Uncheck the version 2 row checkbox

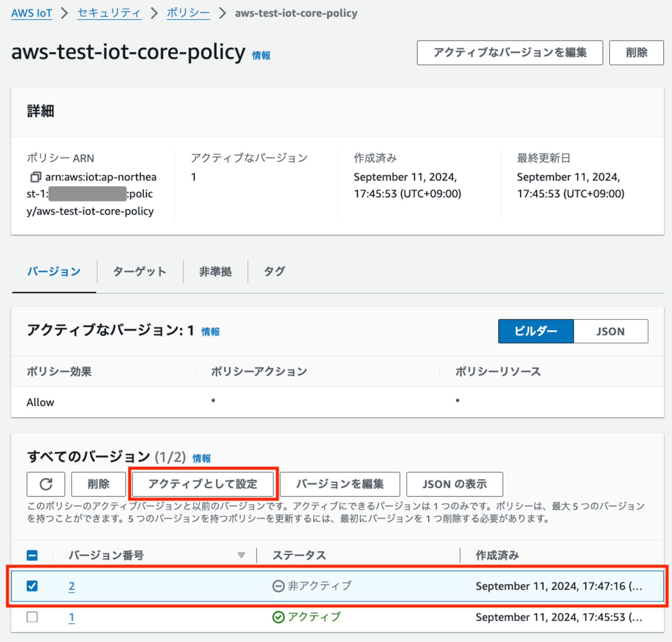click(32, 586)
